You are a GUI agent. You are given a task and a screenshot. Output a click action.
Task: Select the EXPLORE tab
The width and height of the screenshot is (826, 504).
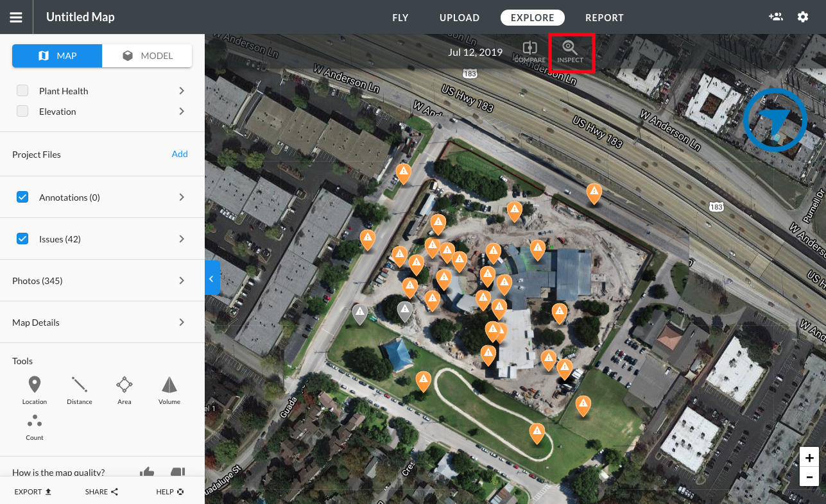pos(533,17)
